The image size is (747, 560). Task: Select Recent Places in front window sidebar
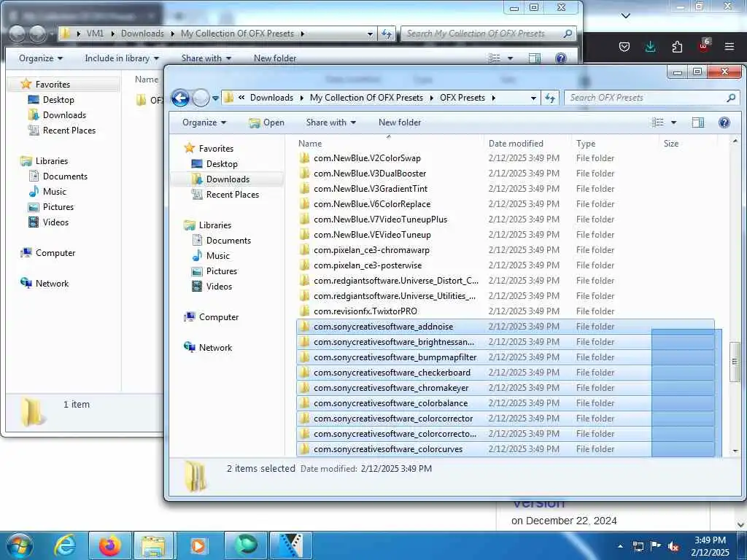pos(233,194)
